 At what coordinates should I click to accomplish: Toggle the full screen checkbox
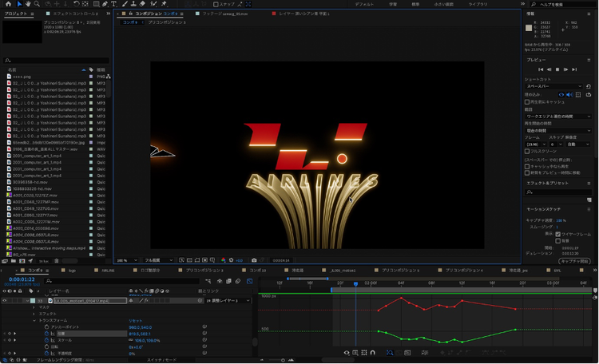pos(527,151)
